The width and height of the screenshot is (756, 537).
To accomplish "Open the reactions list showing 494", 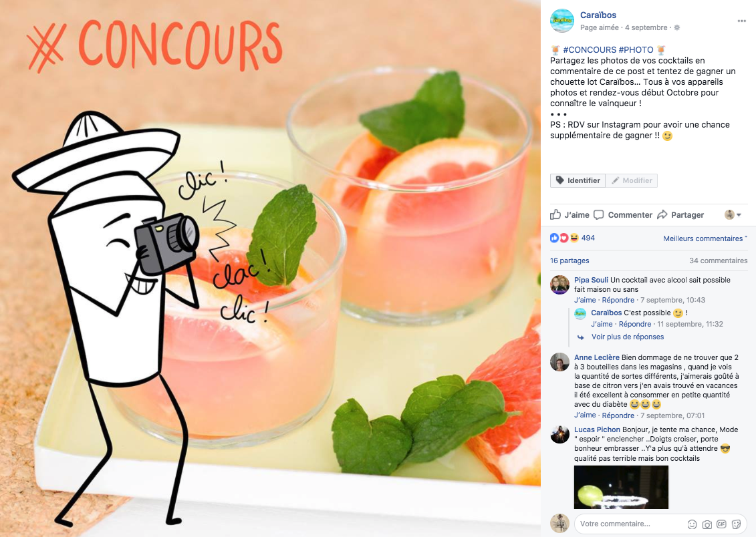I will point(573,238).
